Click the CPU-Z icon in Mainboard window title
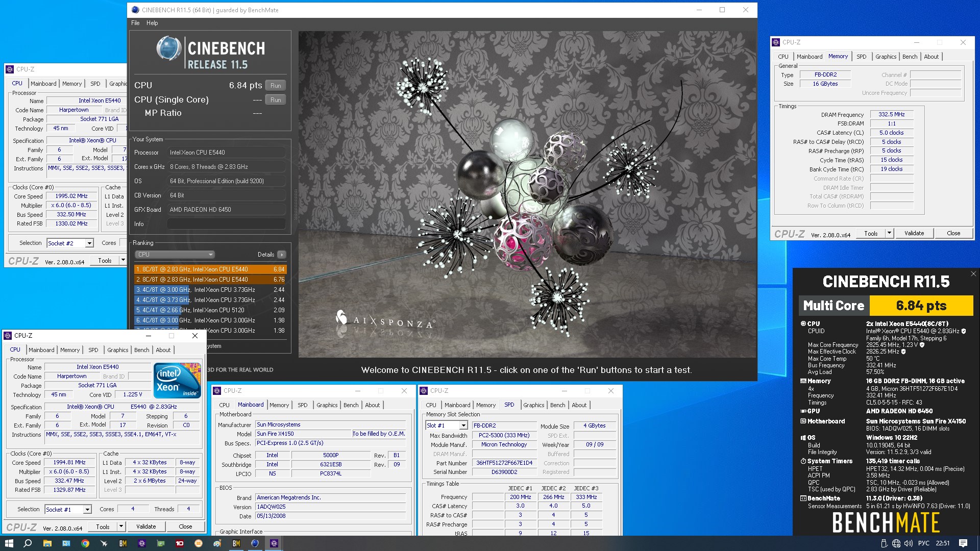This screenshot has width=980, height=551. (217, 391)
